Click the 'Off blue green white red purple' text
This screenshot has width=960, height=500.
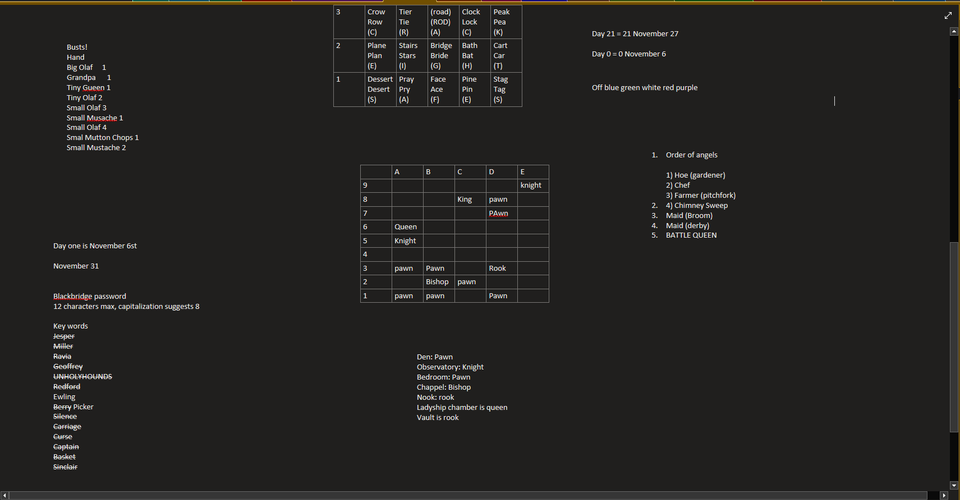point(644,88)
